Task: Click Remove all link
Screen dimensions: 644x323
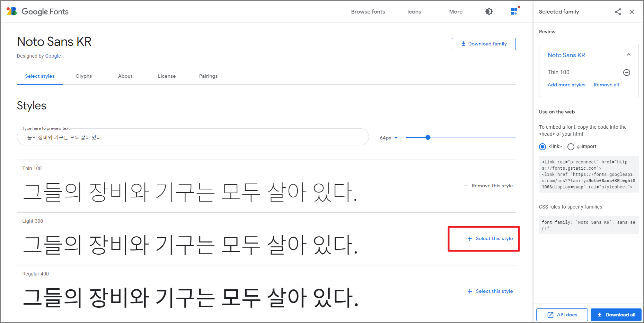Action: click(x=606, y=85)
